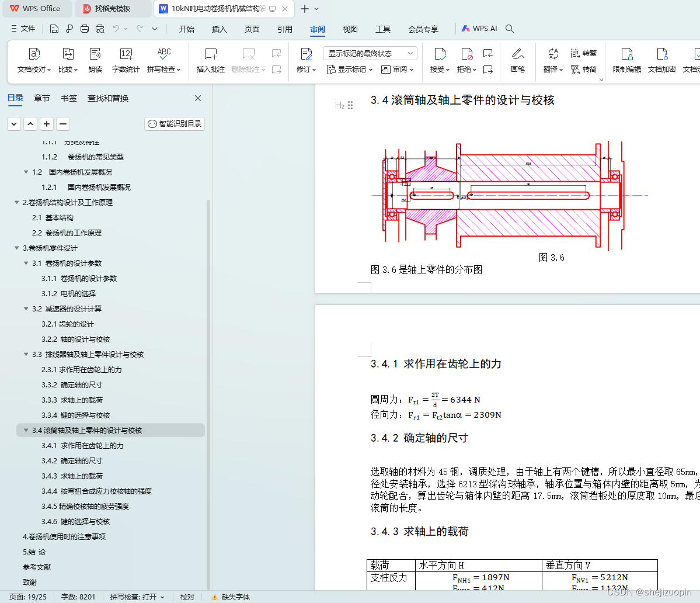Image resolution: width=700 pixels, height=603 pixels.
Task: Click the save document icon
Action: [54, 29]
